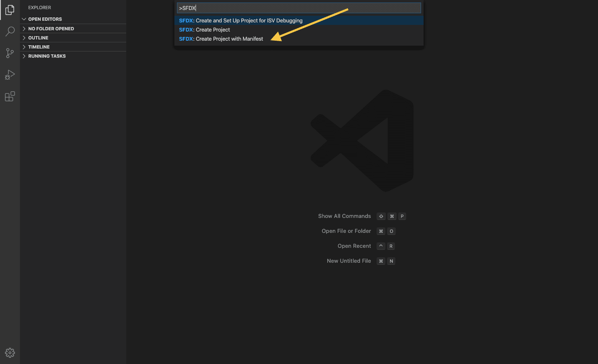Click the New Untitled File hint text
Screen dimensions: 598x364
349,261
